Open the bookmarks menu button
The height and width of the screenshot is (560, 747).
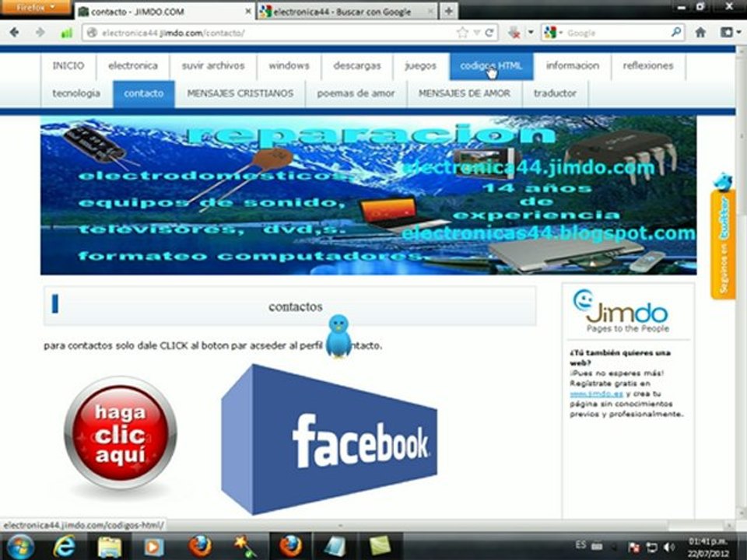click(731, 33)
